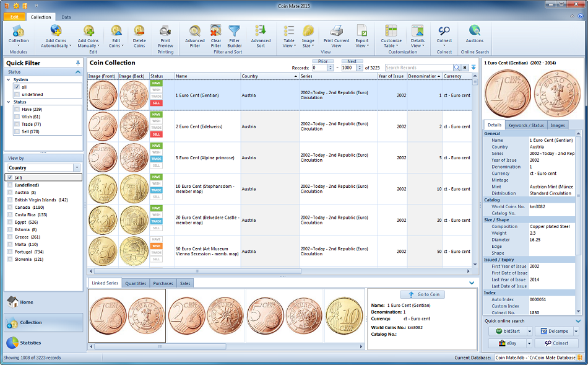Collapse the Linked Series panel chevron

pyautogui.click(x=472, y=283)
